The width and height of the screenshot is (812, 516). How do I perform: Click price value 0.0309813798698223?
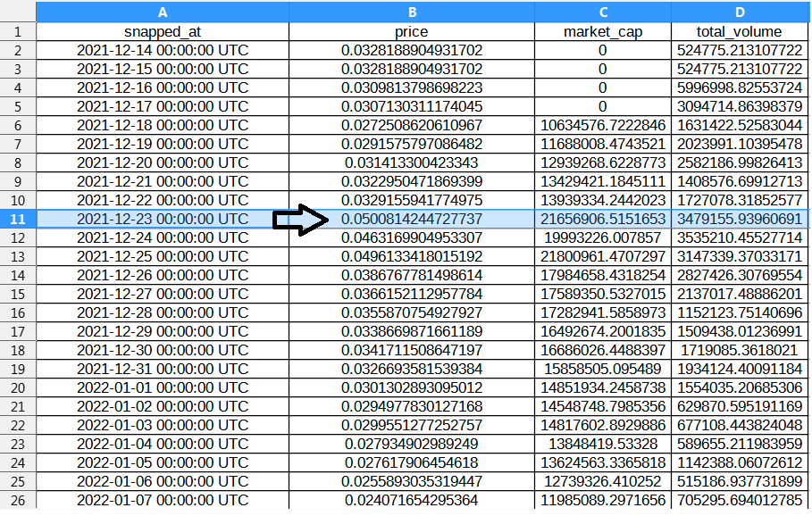click(x=412, y=87)
